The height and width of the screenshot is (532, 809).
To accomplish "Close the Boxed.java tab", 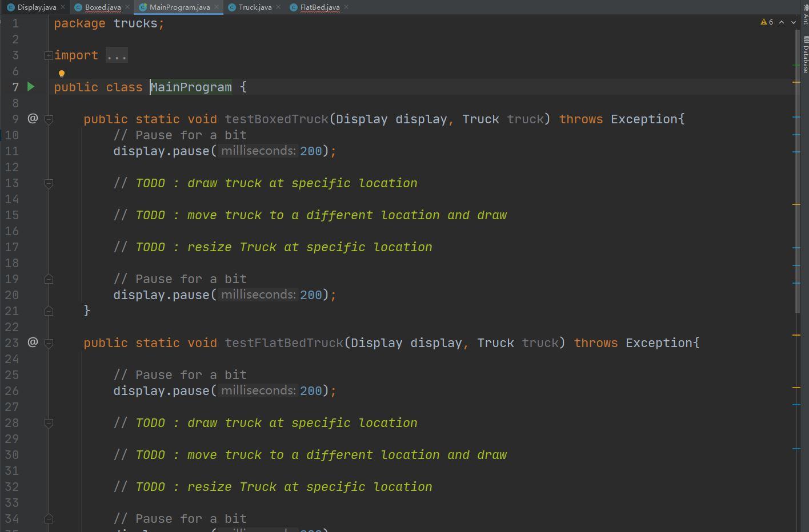I will (x=127, y=7).
